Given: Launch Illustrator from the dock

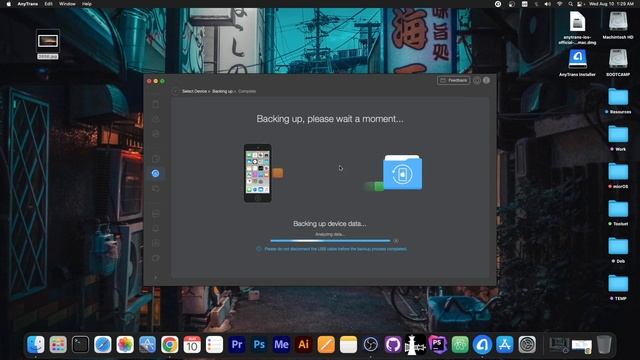Looking at the screenshot, I should (x=304, y=344).
